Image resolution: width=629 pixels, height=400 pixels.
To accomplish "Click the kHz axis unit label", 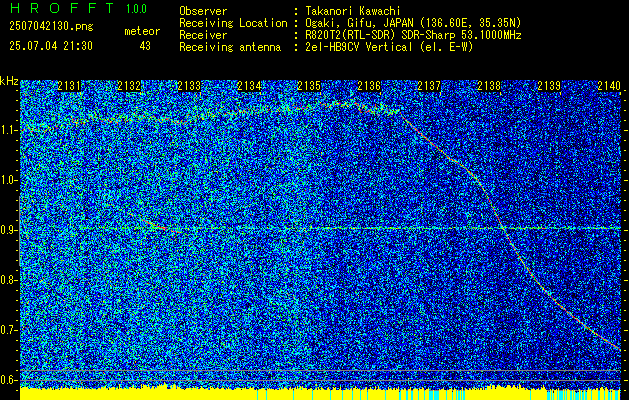I will (x=9, y=81).
